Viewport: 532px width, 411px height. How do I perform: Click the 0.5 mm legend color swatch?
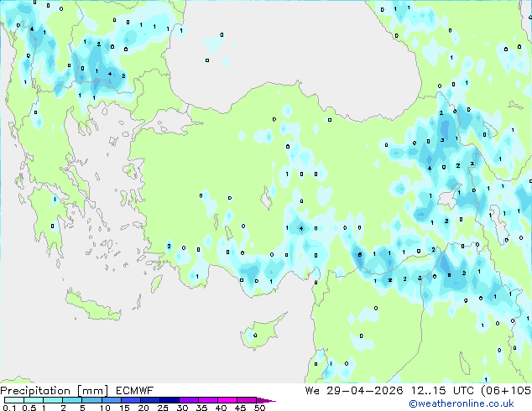tap(34, 400)
